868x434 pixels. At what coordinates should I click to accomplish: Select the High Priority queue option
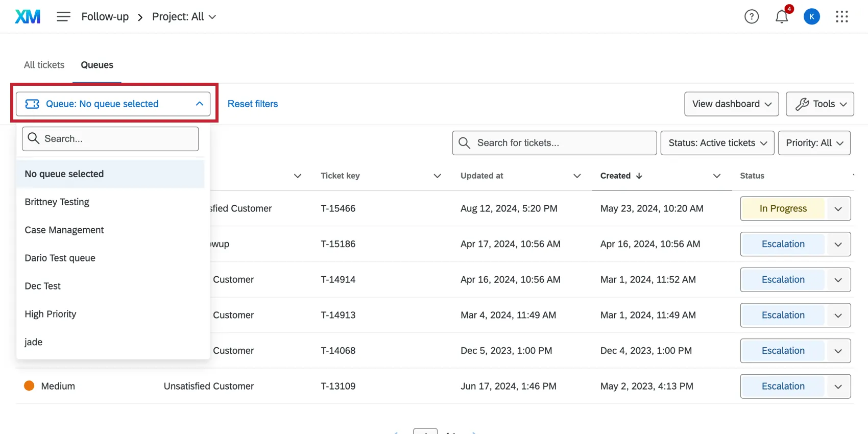coord(51,314)
